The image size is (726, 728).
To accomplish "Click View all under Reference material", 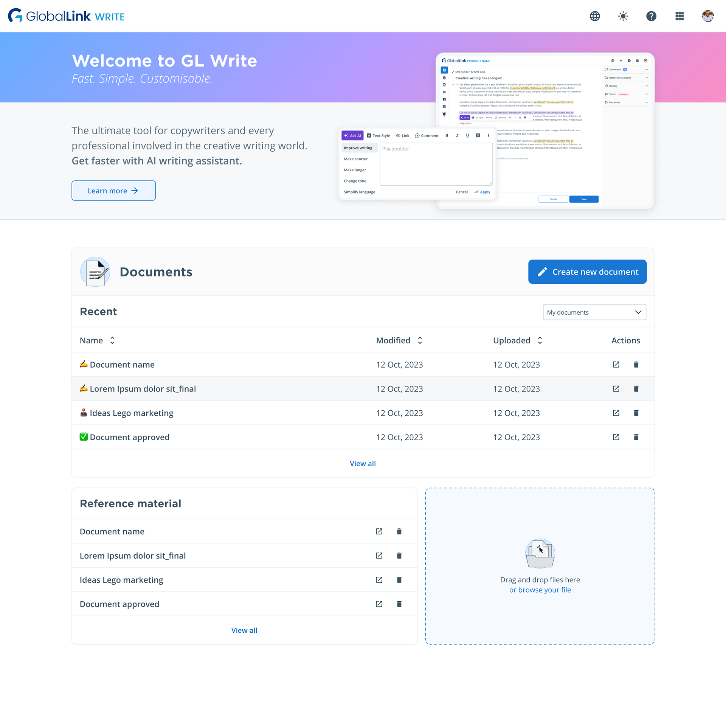I will coord(244,630).
